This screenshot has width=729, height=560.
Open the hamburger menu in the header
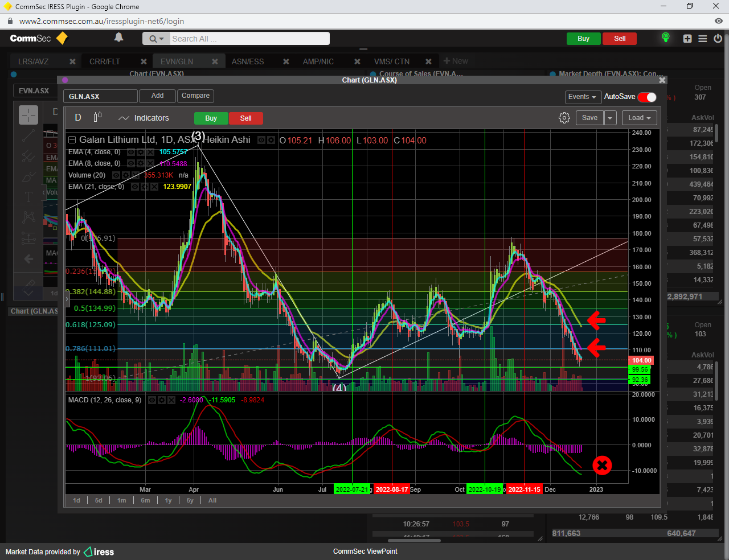pos(703,39)
